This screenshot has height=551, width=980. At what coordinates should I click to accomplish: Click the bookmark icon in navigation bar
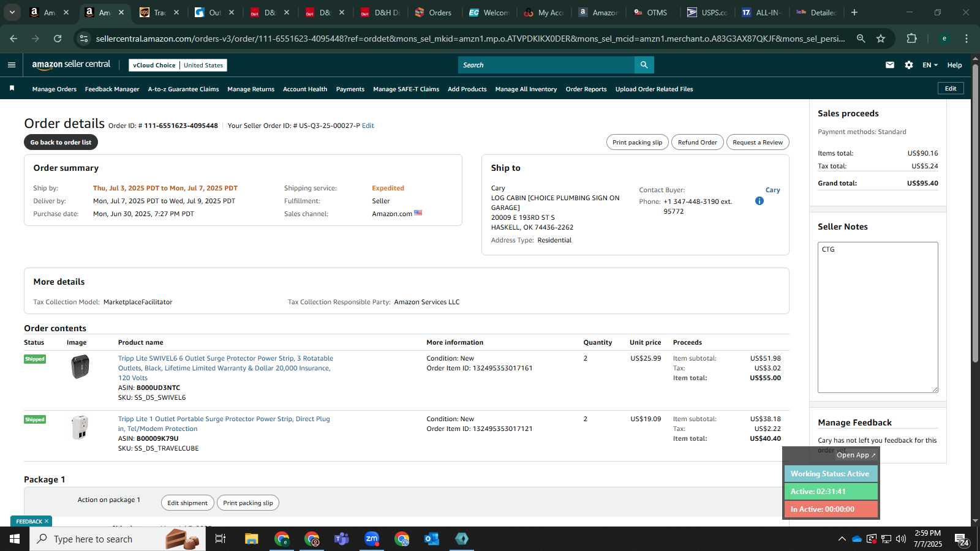tap(12, 89)
